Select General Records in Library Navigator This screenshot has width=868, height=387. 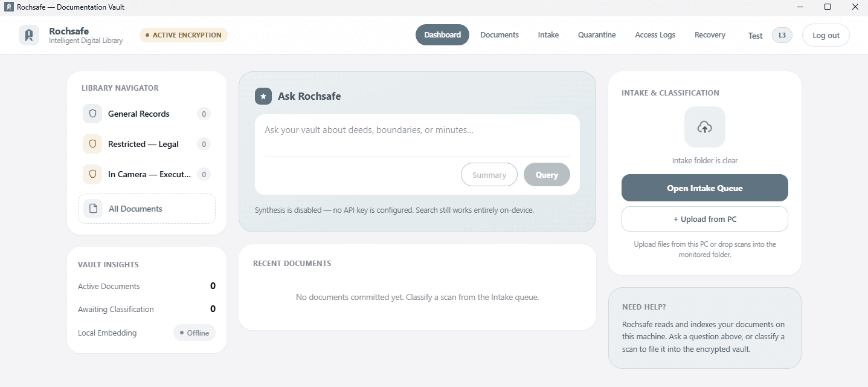(x=147, y=114)
